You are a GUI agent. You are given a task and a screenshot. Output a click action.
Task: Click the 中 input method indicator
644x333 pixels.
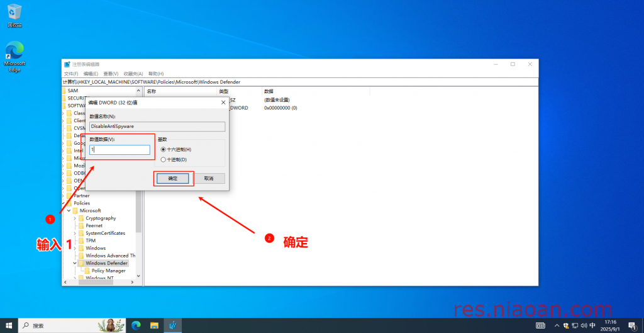(592, 325)
